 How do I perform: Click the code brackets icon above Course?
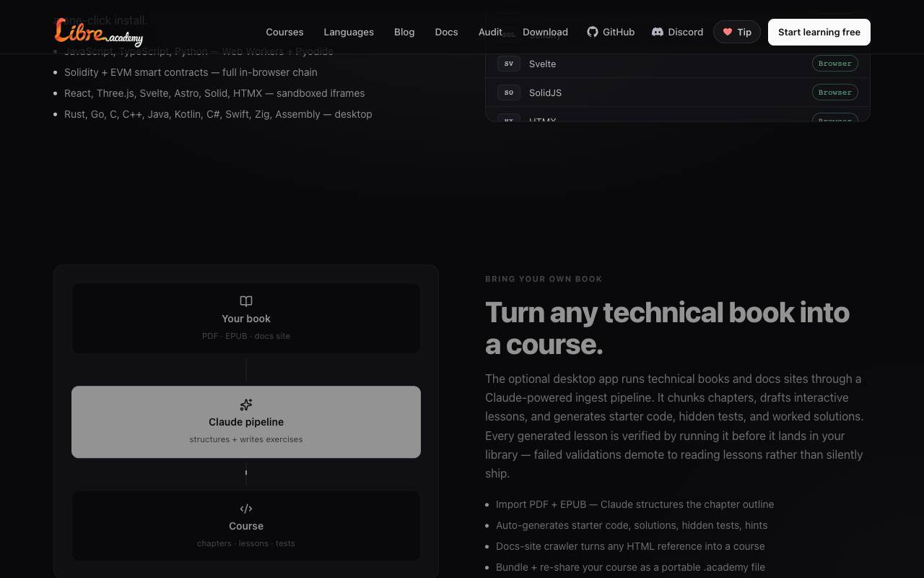tap(246, 509)
